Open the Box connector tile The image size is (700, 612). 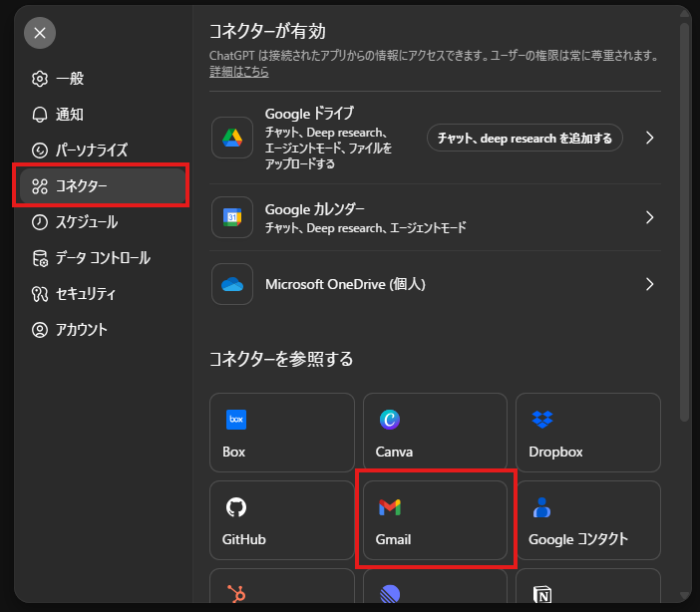tap(282, 433)
